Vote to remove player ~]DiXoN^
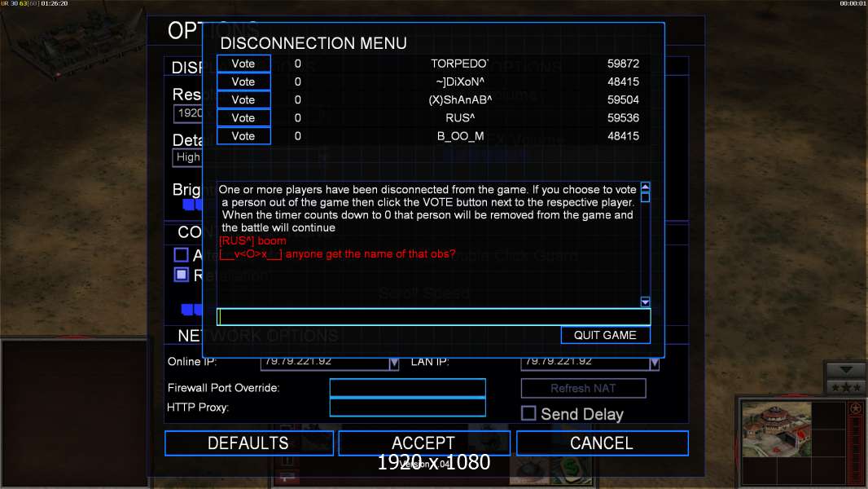This screenshot has height=489, width=868. tap(243, 82)
